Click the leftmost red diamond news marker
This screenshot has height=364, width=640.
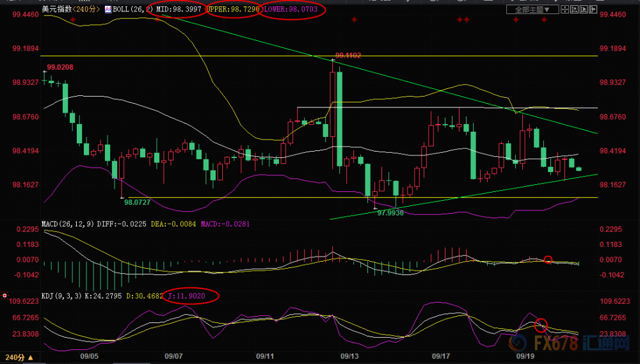tap(73, 20)
